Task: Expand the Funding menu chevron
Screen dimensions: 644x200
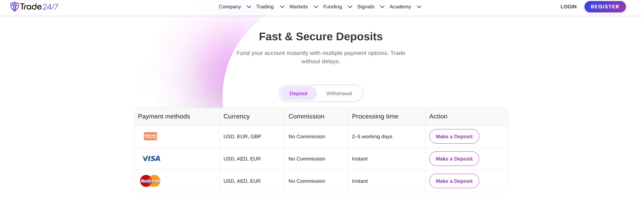Action: click(x=350, y=7)
